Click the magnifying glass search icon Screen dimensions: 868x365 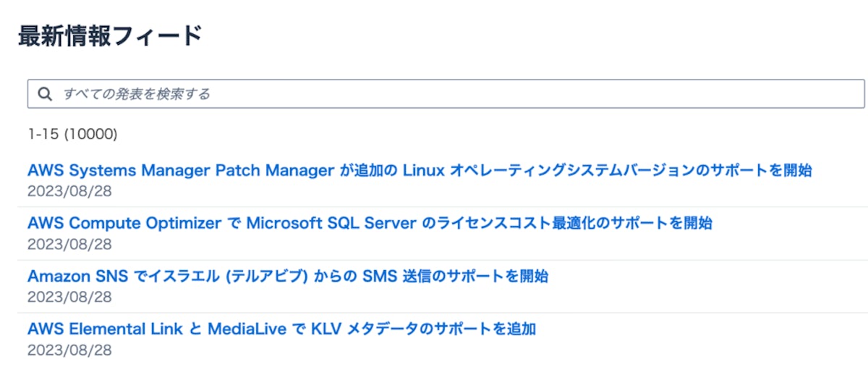click(x=45, y=94)
